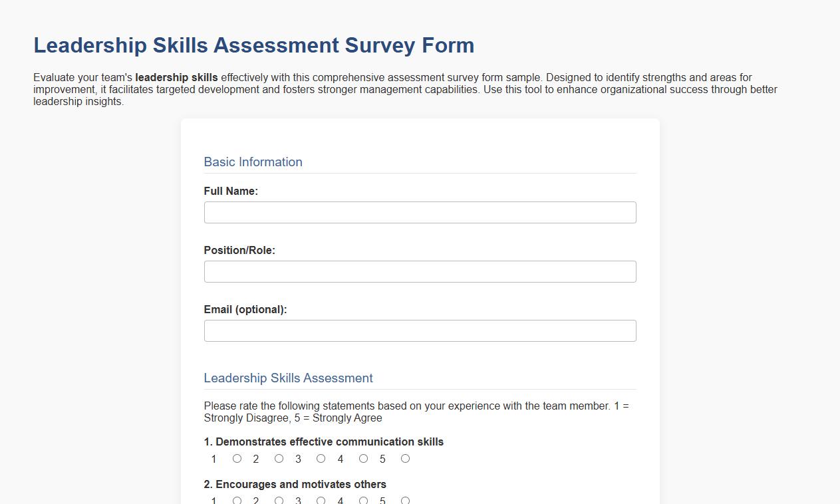840x504 pixels.
Task: Click the question about encouraging and motivating others
Action: [295, 484]
